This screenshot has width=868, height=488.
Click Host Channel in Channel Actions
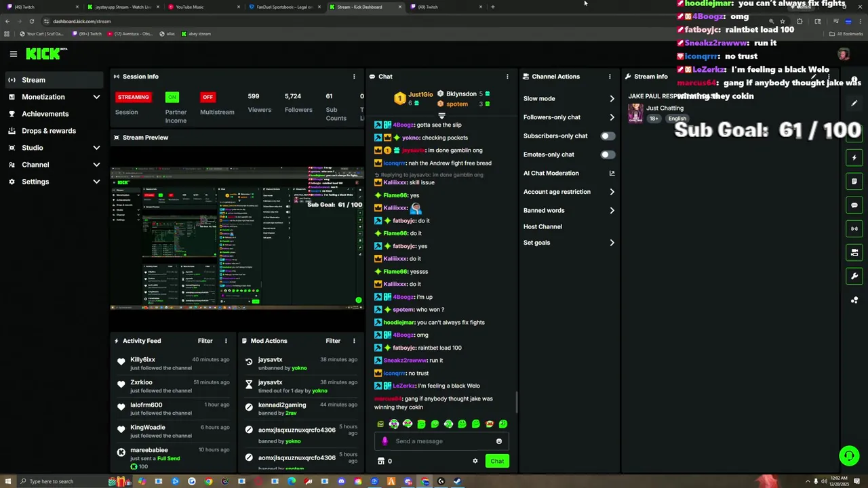(x=542, y=227)
